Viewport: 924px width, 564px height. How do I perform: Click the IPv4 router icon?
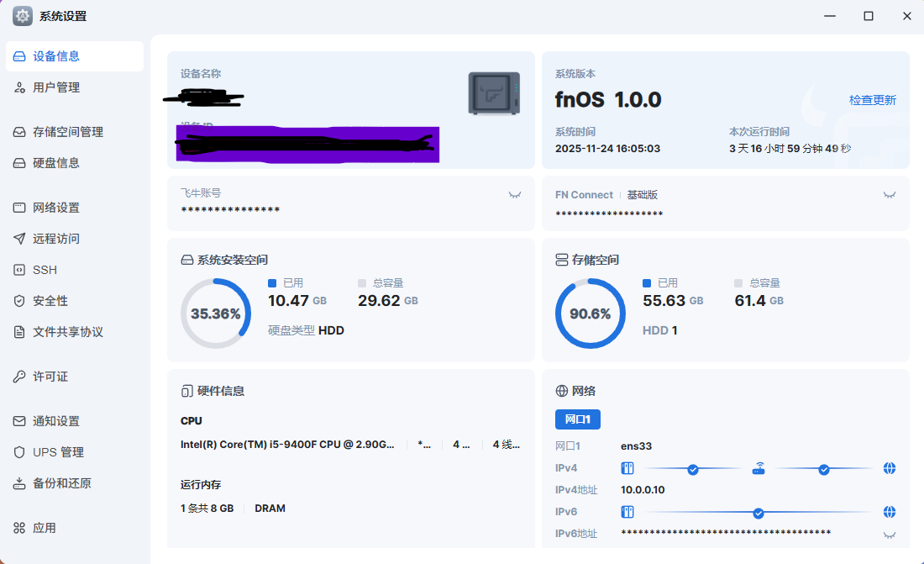coord(759,469)
